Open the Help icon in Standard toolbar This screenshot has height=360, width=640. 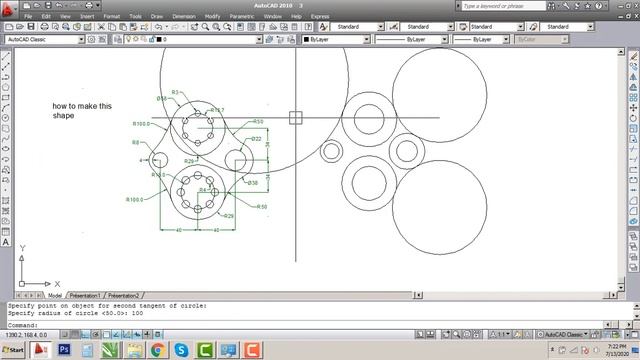click(308, 27)
